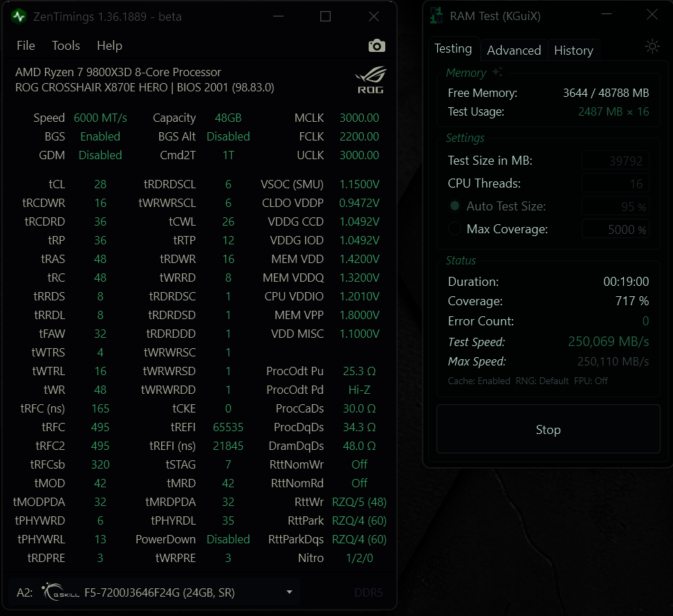Viewport: 673px width, 616px height.
Task: Open the A2 memory slot dropdown
Action: point(289,592)
